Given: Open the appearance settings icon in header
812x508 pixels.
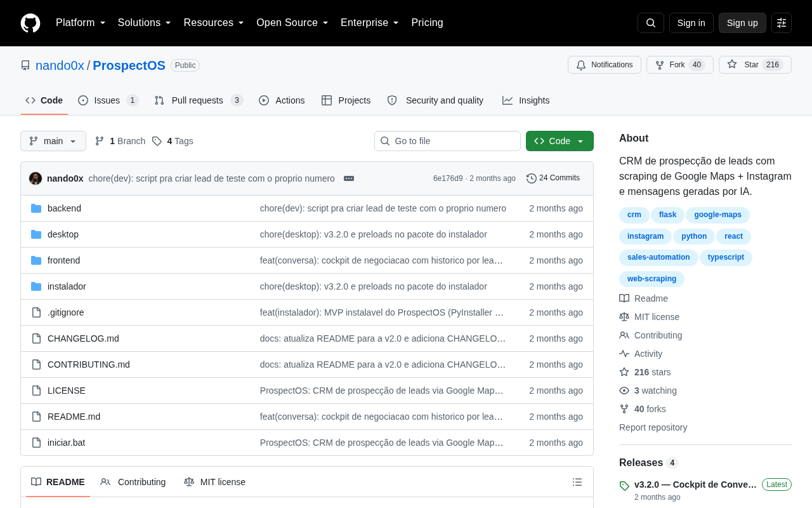Looking at the screenshot, I should pos(782,23).
